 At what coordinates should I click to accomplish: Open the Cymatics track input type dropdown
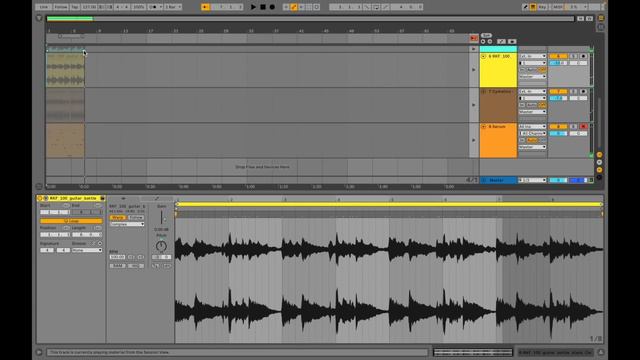[532, 91]
